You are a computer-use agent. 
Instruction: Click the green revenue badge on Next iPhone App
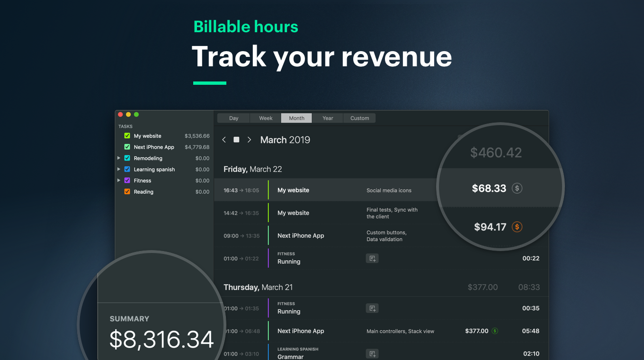point(495,331)
